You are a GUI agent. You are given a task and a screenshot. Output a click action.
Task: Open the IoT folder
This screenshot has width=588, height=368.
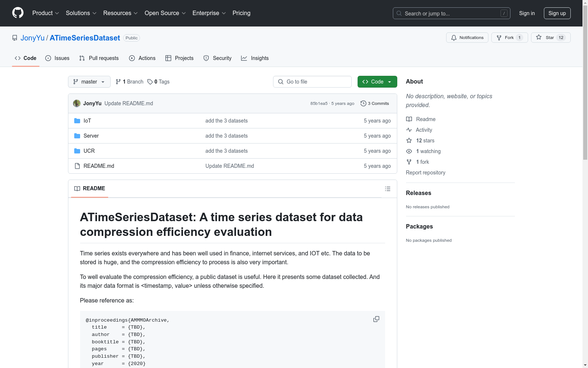[87, 121]
